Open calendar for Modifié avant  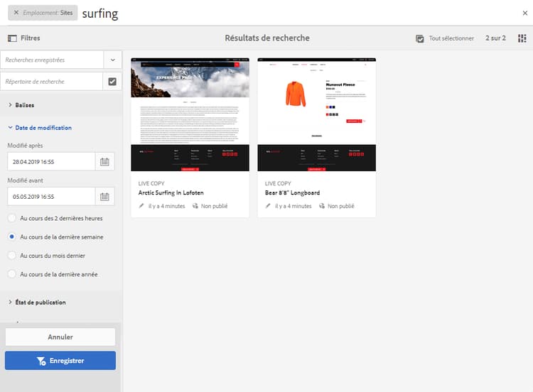pyautogui.click(x=104, y=196)
